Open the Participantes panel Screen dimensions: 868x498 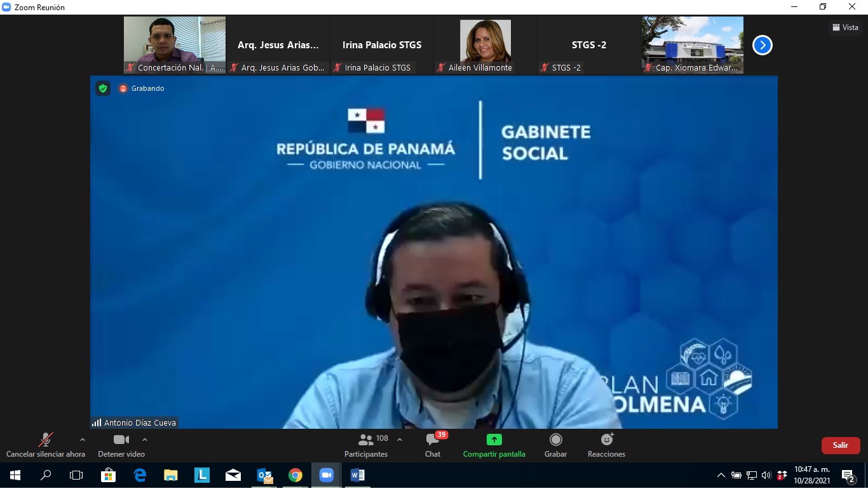(366, 445)
